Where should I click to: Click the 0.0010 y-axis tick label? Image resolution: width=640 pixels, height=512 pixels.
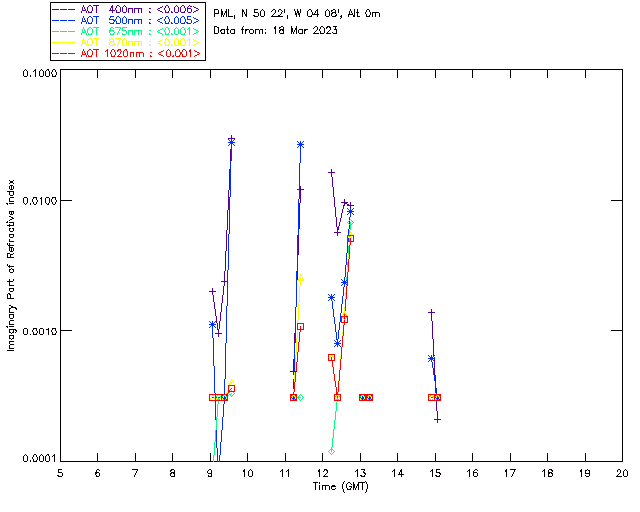[39, 331]
